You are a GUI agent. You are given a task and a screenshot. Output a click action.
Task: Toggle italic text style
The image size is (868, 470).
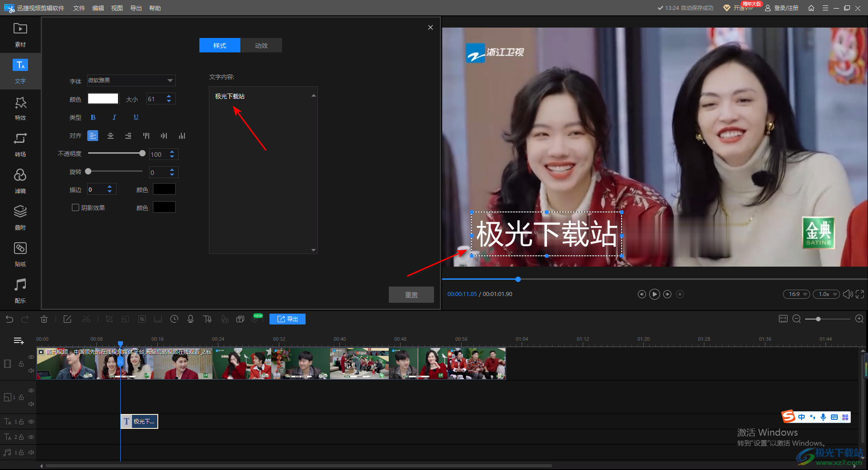pyautogui.click(x=114, y=117)
